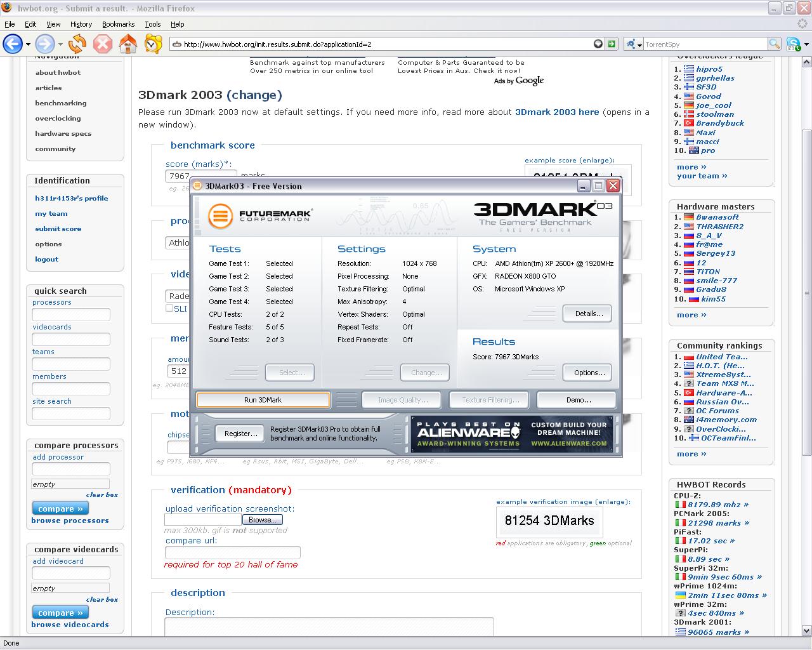The image size is (812, 650).
Task: Focus the processors quick search field
Action: click(x=71, y=314)
